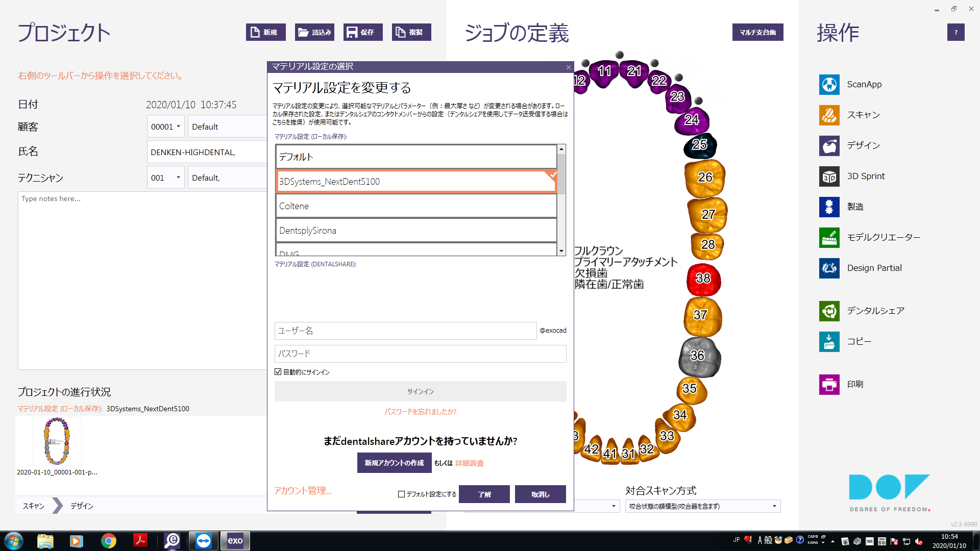980x551 pixels.
Task: Open the デザイン design module icon
Action: (x=829, y=146)
